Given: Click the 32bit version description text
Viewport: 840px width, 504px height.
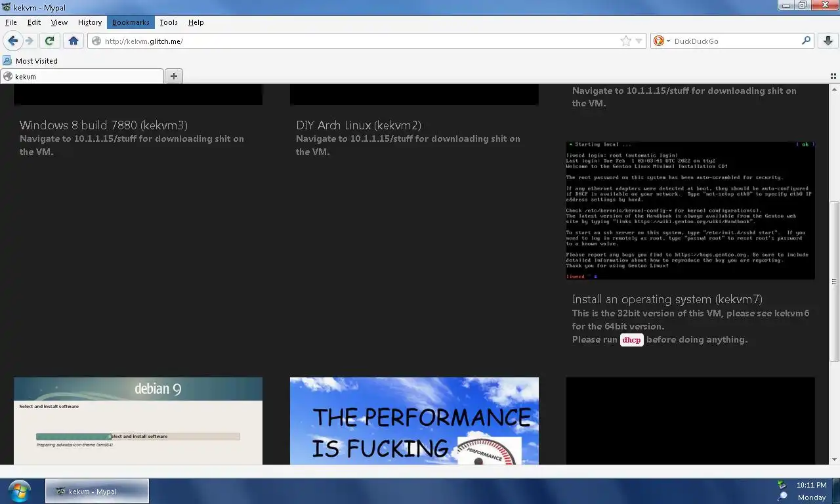Looking at the screenshot, I should click(690, 320).
